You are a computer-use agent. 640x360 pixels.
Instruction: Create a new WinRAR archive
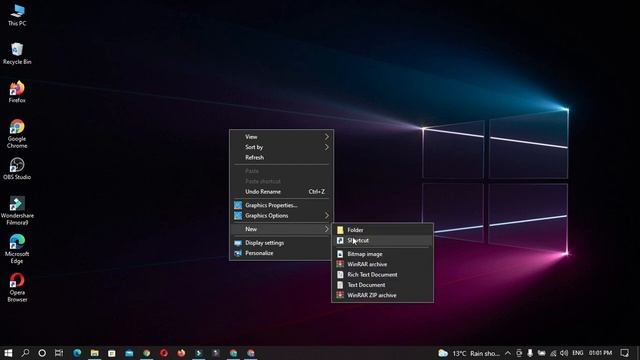[382, 264]
